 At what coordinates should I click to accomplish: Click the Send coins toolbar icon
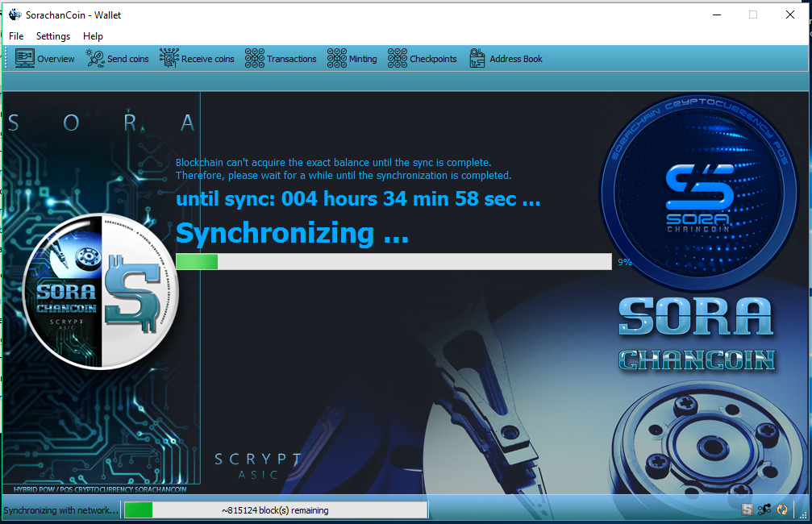point(95,59)
